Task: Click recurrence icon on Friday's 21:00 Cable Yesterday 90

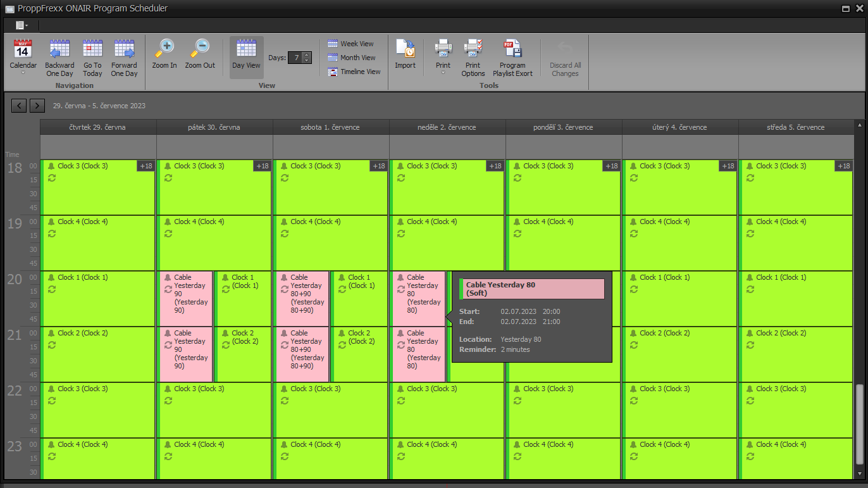Action: coord(168,345)
